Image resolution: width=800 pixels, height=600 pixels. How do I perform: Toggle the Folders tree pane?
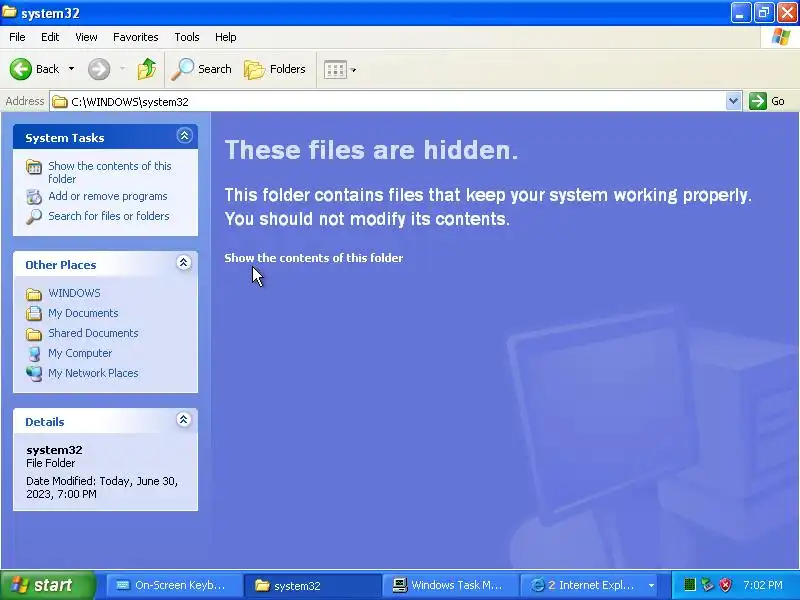point(276,69)
